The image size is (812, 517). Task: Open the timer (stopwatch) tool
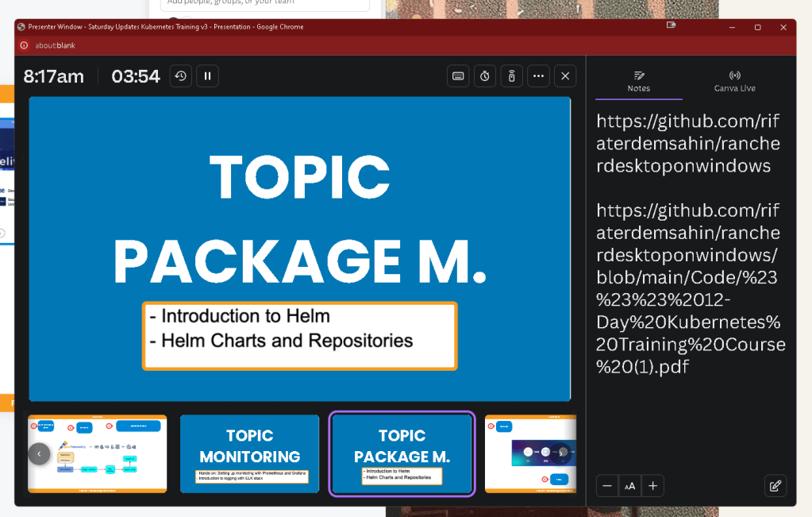485,76
